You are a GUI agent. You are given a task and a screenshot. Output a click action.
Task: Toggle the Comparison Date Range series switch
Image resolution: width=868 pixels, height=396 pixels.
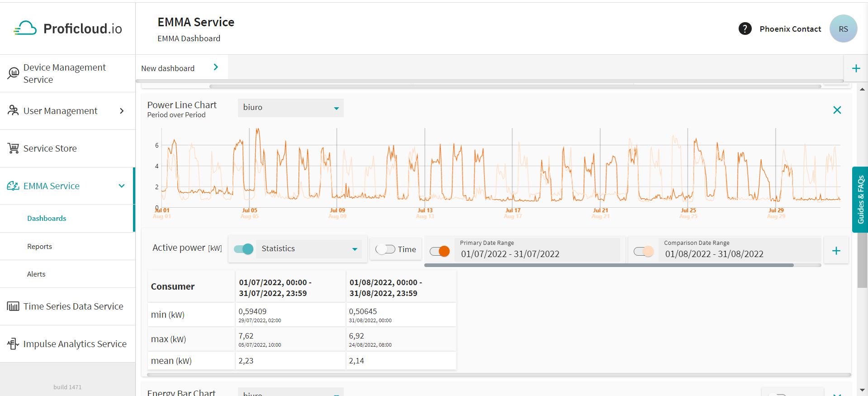click(644, 251)
